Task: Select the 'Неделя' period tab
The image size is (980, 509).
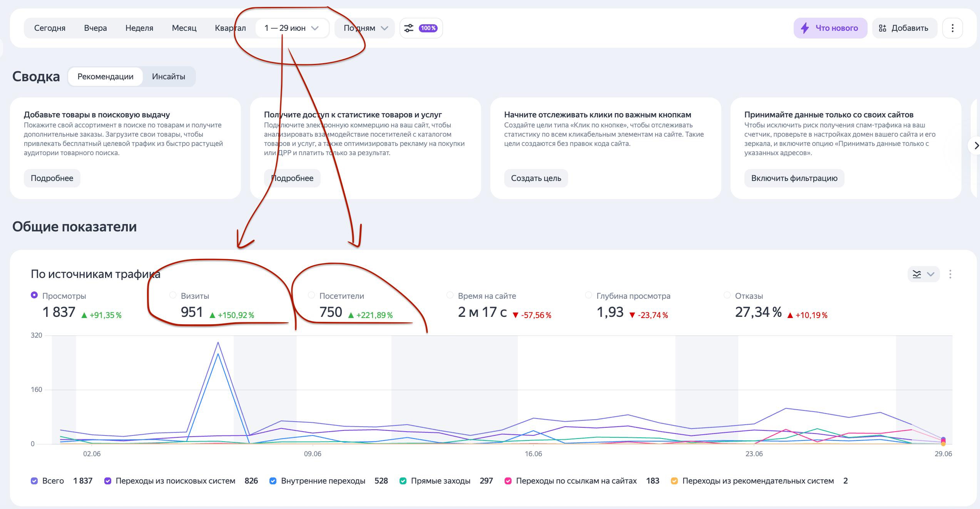Action: [x=139, y=28]
